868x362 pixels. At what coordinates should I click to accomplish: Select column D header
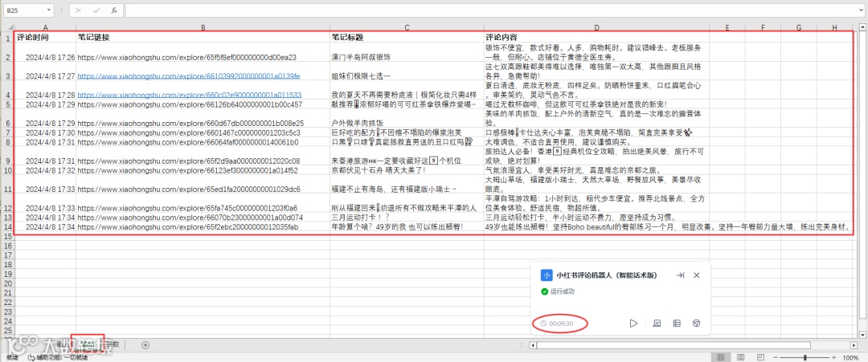[x=596, y=27]
